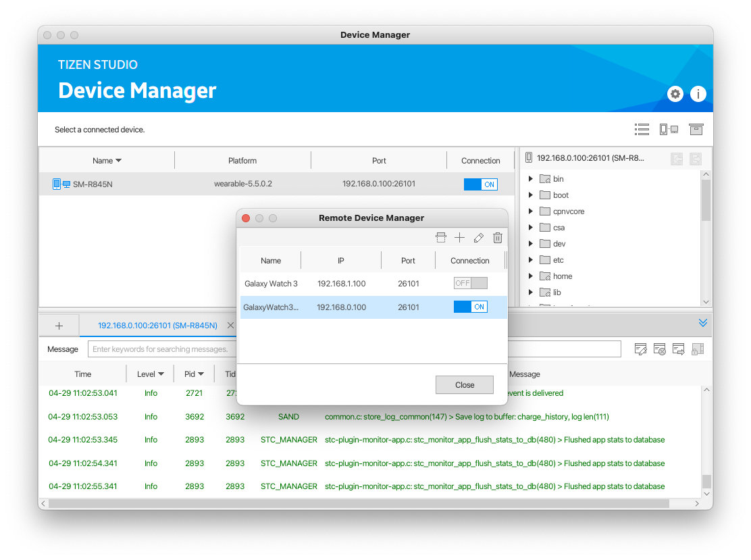Click the log horizontal scrollbar
Screen dimensions: 751x560
[x=359, y=503]
